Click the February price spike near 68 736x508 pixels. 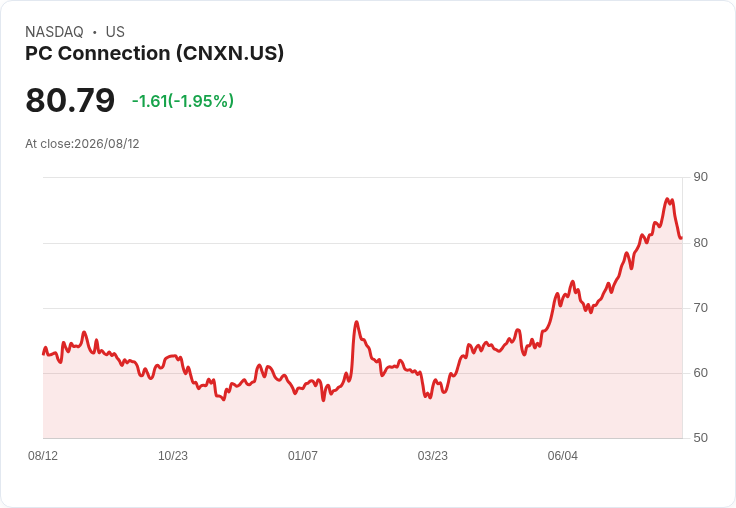356,322
